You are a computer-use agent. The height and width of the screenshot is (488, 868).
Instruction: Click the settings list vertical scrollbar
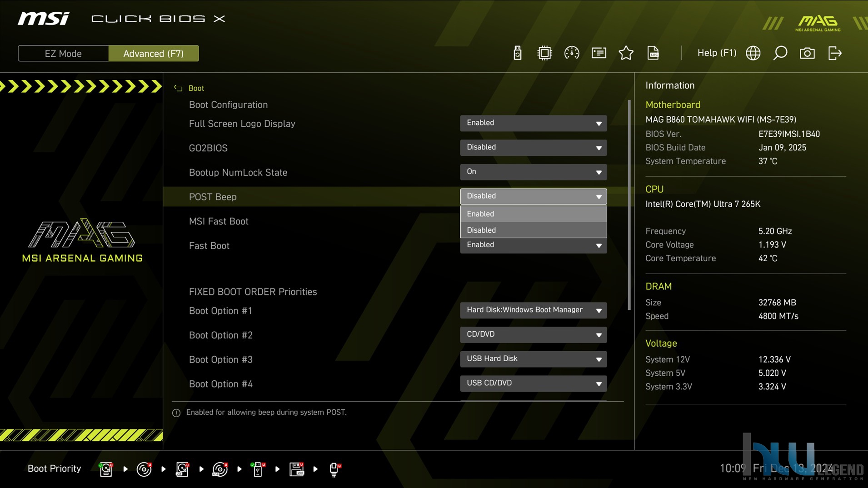pos(629,204)
